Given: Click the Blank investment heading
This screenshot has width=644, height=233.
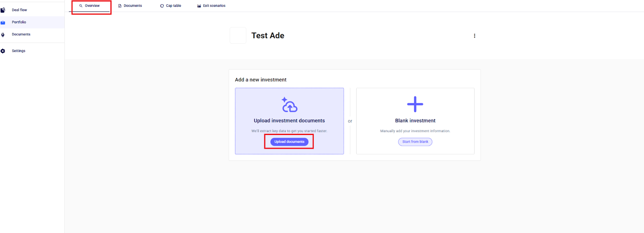Looking at the screenshot, I should (x=415, y=121).
